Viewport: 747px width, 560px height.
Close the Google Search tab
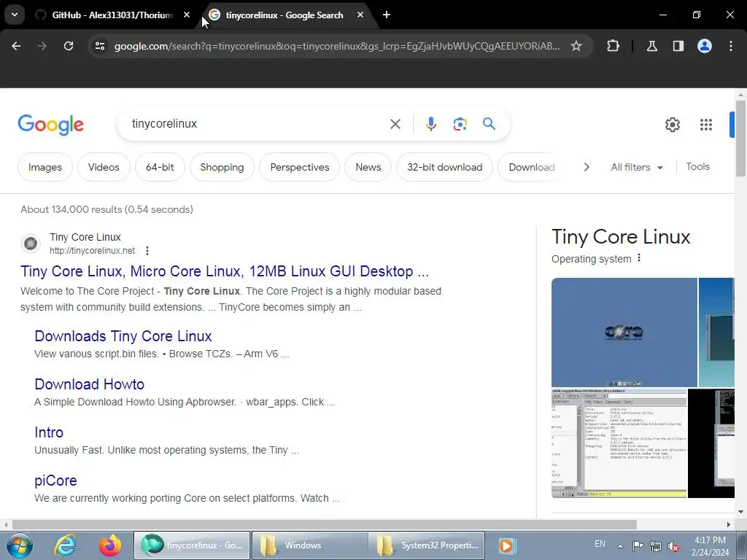[360, 15]
